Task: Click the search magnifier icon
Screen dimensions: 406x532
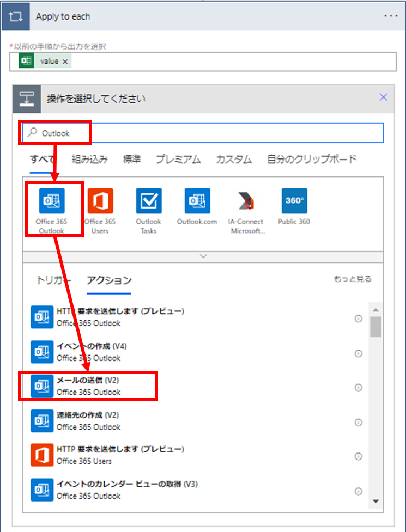Action: [32, 132]
